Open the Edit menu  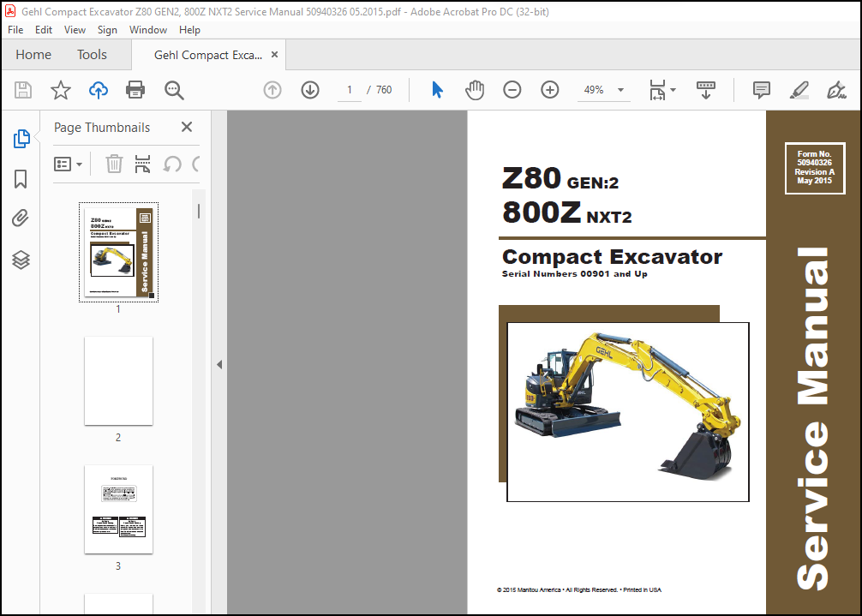coord(44,30)
